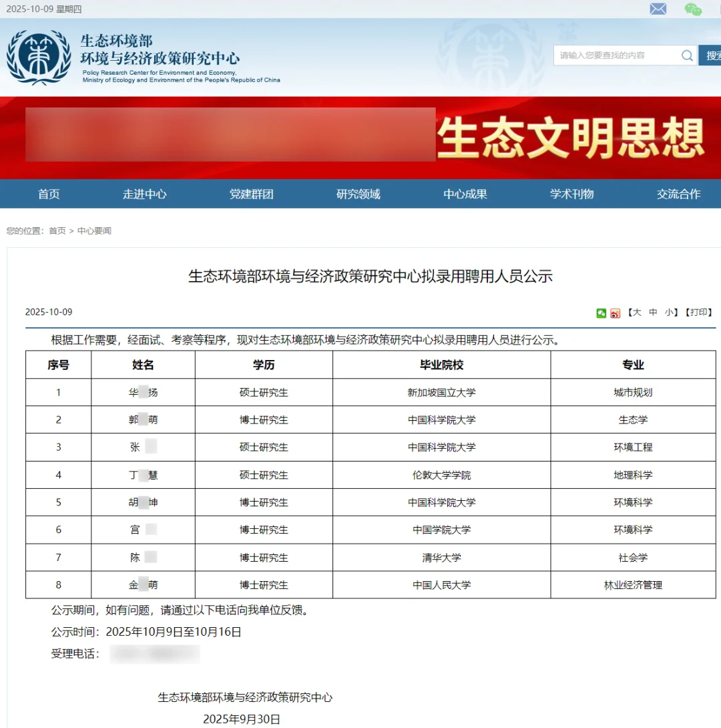Open the 学术刊物 navigation item
Image resolution: width=721 pixels, height=728 pixels.
[571, 194]
